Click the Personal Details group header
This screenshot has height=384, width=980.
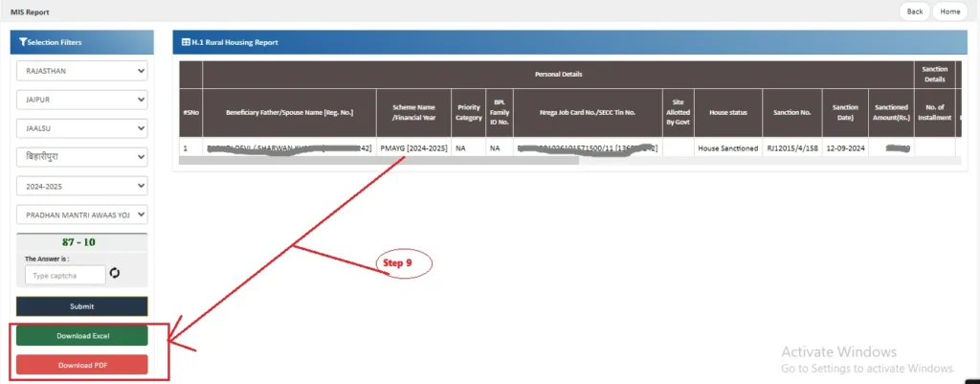coord(558,75)
